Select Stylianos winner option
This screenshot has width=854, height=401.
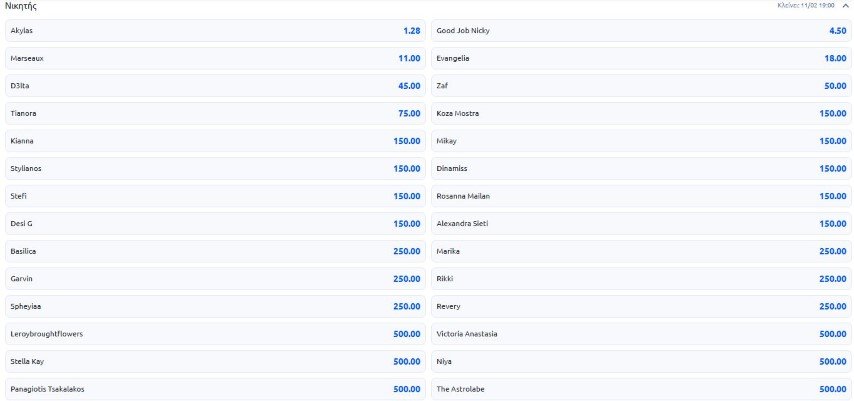pyautogui.click(x=215, y=169)
